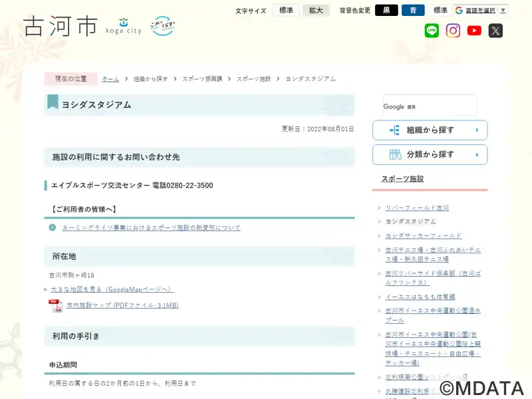Expand the 分類から探す menu
This screenshot has width=532, height=399.
[430, 154]
